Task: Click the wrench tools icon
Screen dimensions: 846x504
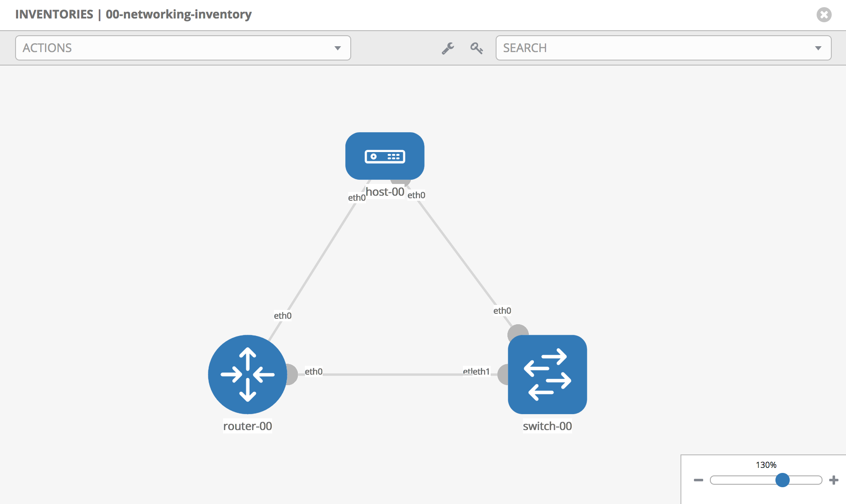Action: pyautogui.click(x=448, y=48)
